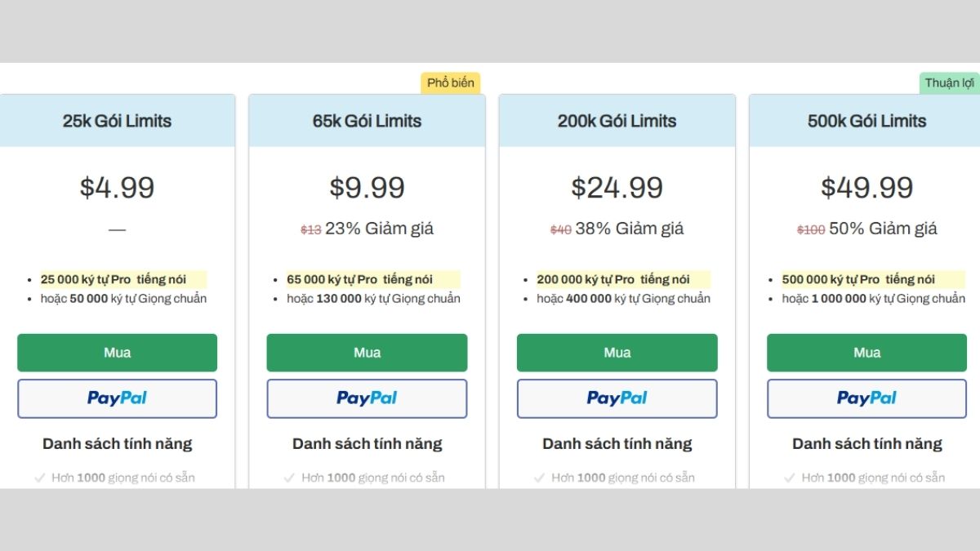Choose PayPal for the $9.99 plan
This screenshot has width=980, height=551.
tap(367, 398)
